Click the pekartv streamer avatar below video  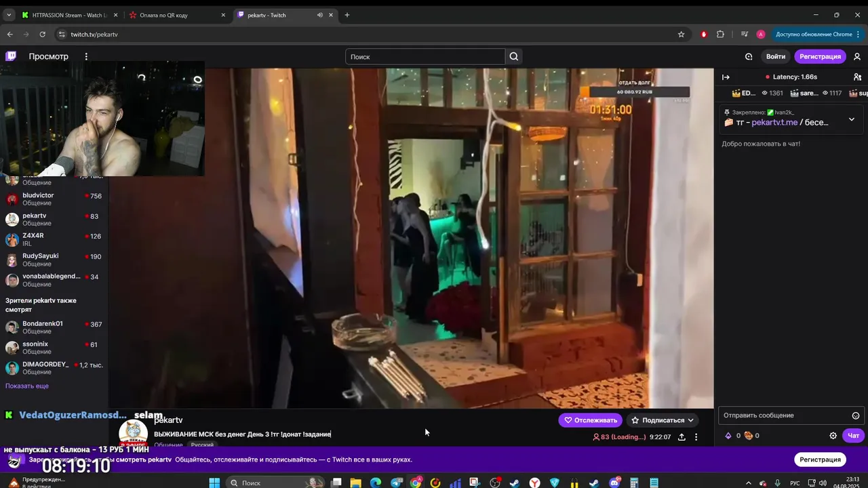[134, 434]
